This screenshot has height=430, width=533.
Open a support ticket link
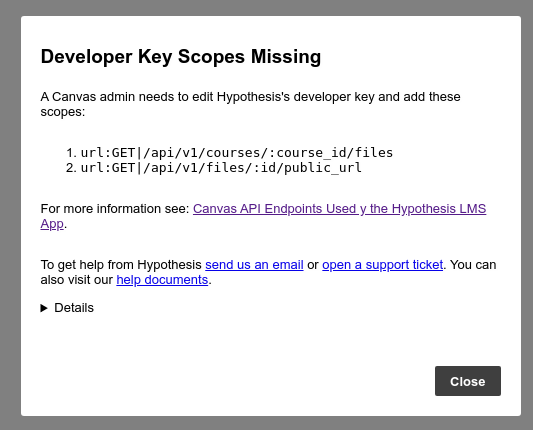coord(382,265)
